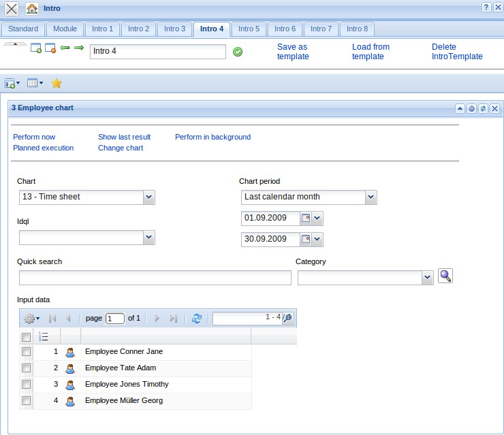Refresh the Input data grid
This screenshot has width=504, height=435.
click(197, 318)
